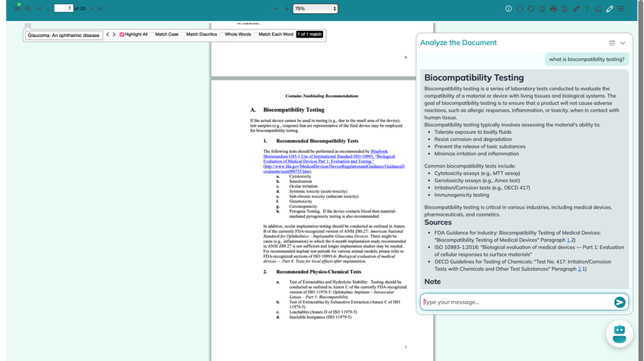Select the add image stamp tool

[x=598, y=9]
